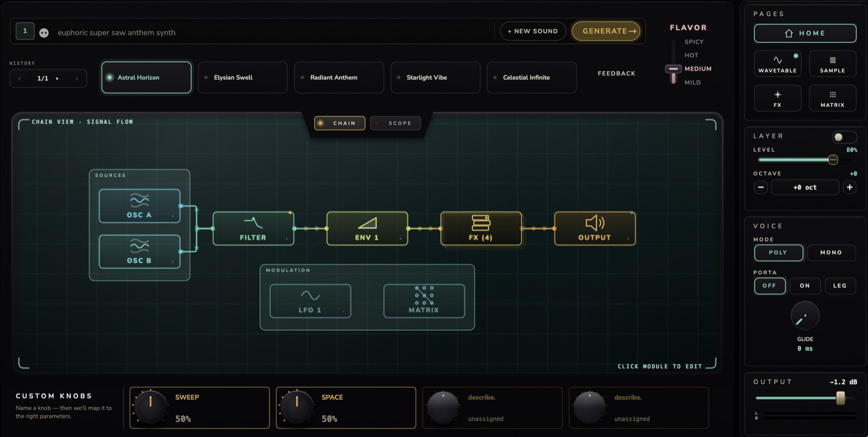Image resolution: width=868 pixels, height=437 pixels.
Task: Switch to the SCOPE view tab
Action: [x=395, y=123]
